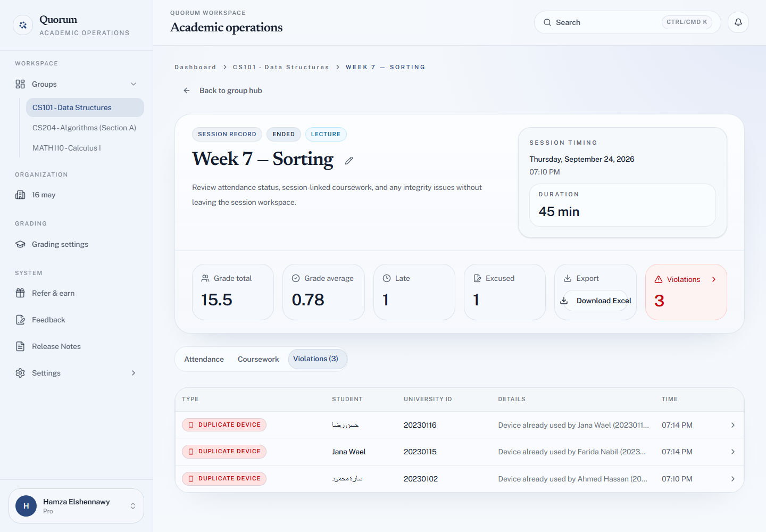Open the Dashboard breadcrumb link

[x=195, y=67]
